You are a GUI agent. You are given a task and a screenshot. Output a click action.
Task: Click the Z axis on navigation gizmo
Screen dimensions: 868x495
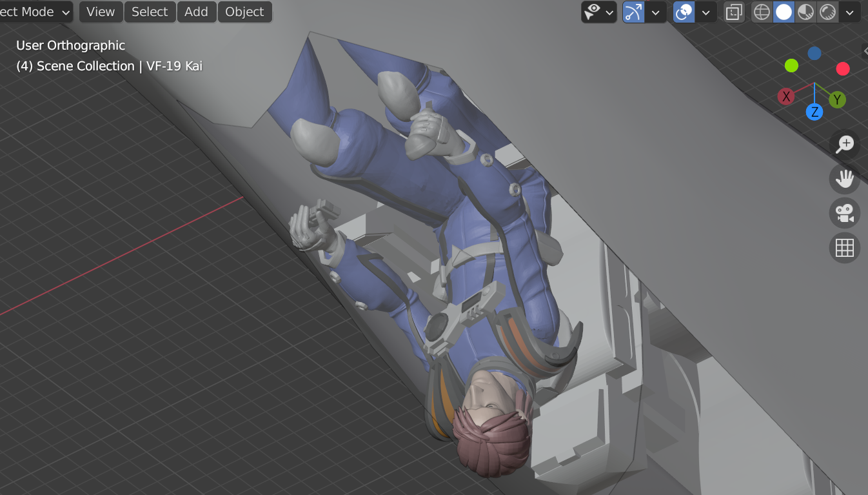tap(814, 112)
